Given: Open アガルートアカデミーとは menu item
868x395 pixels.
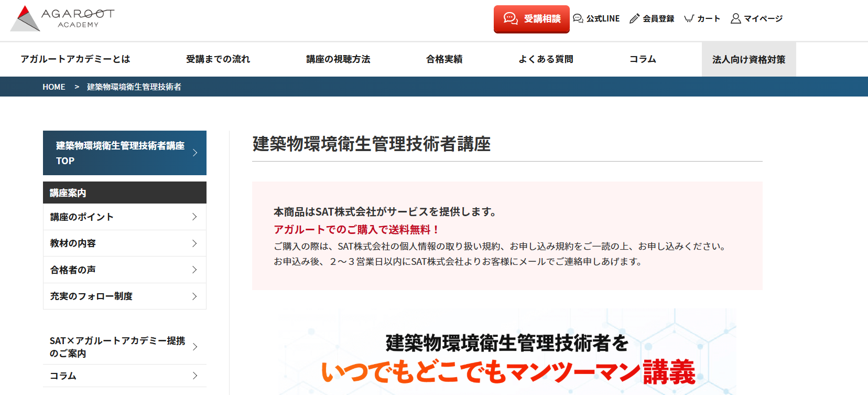Looking at the screenshot, I should [75, 59].
